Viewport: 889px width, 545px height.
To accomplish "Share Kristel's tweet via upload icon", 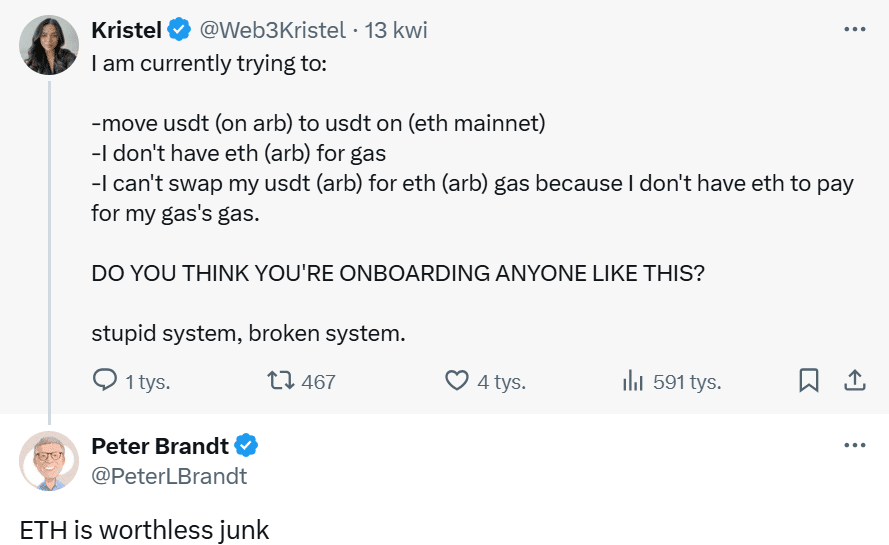I will (x=854, y=381).
